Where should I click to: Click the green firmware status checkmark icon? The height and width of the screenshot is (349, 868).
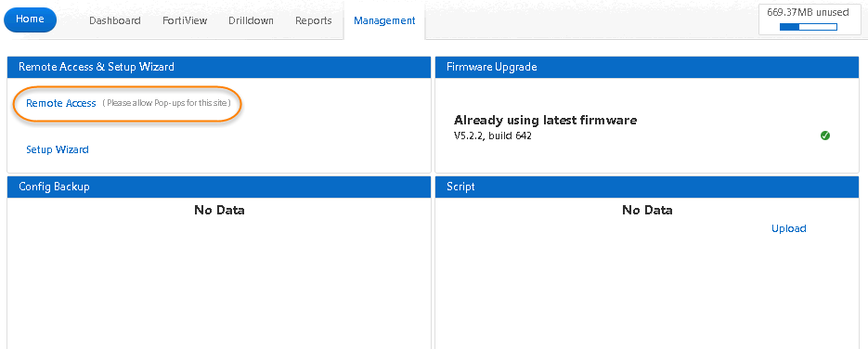pos(824,135)
